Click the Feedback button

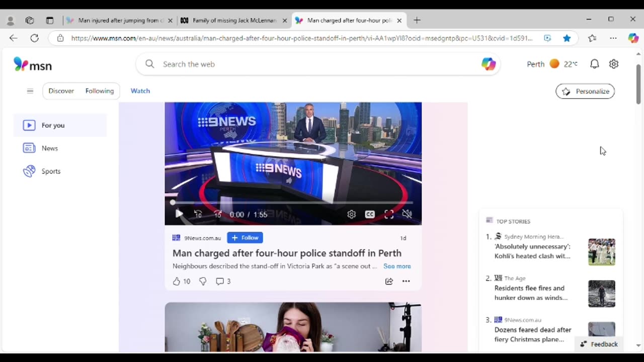pyautogui.click(x=599, y=344)
